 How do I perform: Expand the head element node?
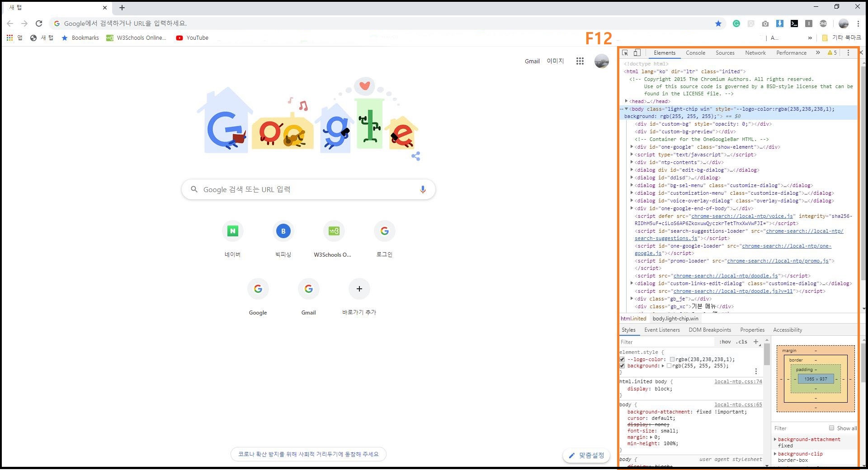tap(627, 101)
